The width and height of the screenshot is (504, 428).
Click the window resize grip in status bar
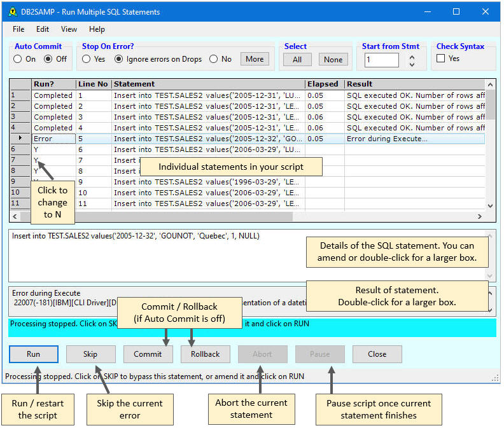495,378
